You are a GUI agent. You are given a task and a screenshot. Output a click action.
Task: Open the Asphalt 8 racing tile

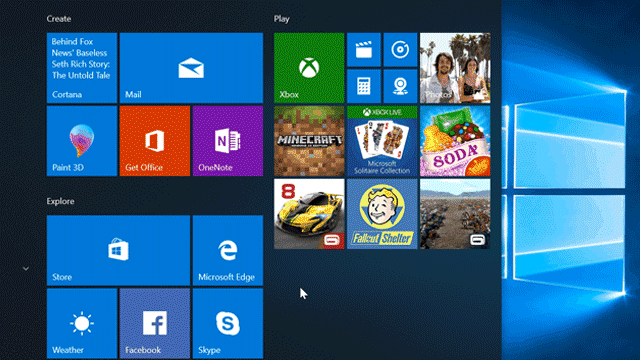309,214
